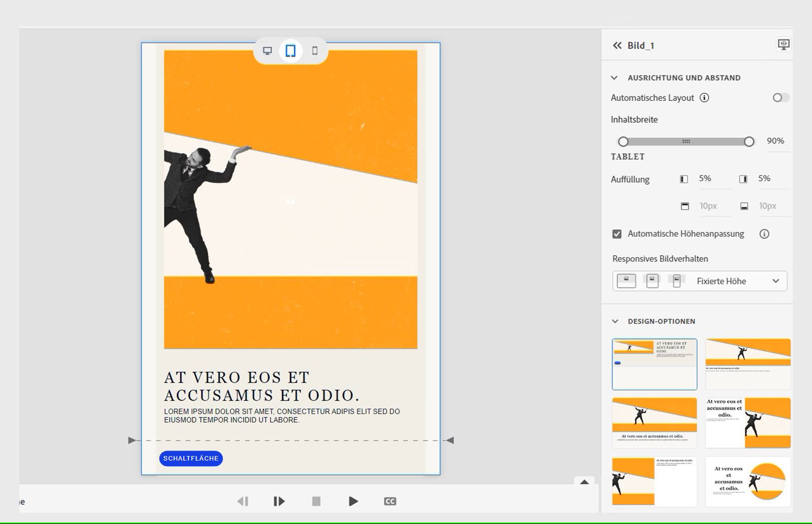Open the Fixierte Höhe dropdown
Image resolution: width=812 pixels, height=524 pixels.
(x=700, y=281)
